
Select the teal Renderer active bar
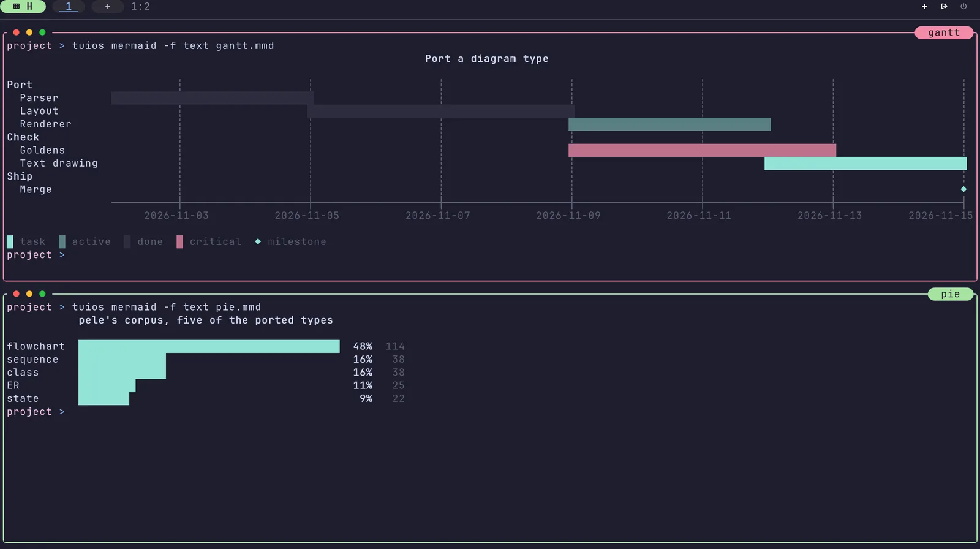click(x=669, y=124)
